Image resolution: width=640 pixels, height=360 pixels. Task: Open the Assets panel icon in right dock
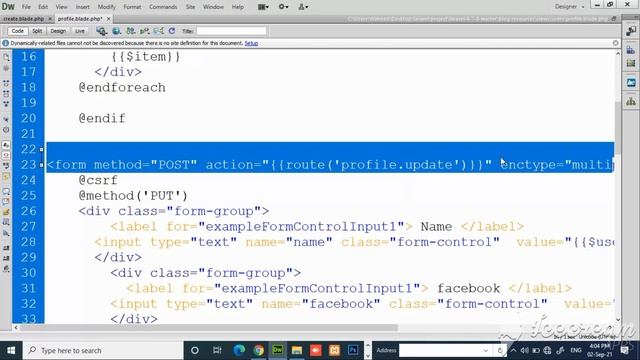[x=631, y=63]
